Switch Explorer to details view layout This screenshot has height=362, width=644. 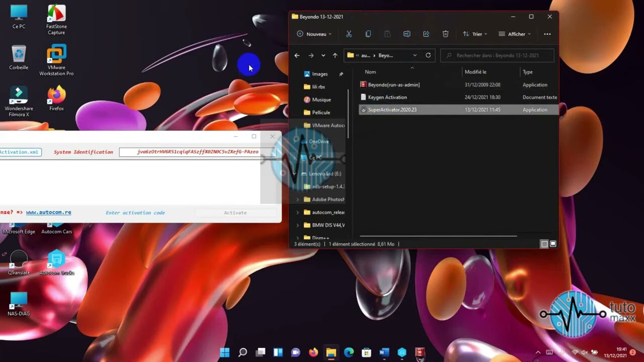tap(544, 244)
